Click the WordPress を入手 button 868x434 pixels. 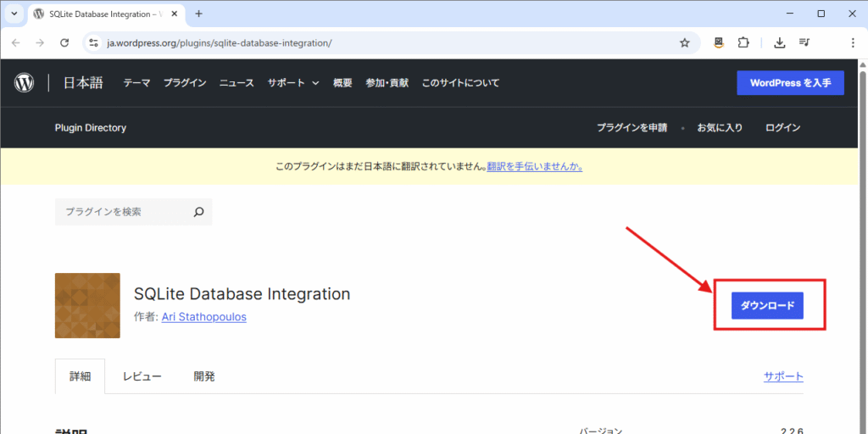791,83
